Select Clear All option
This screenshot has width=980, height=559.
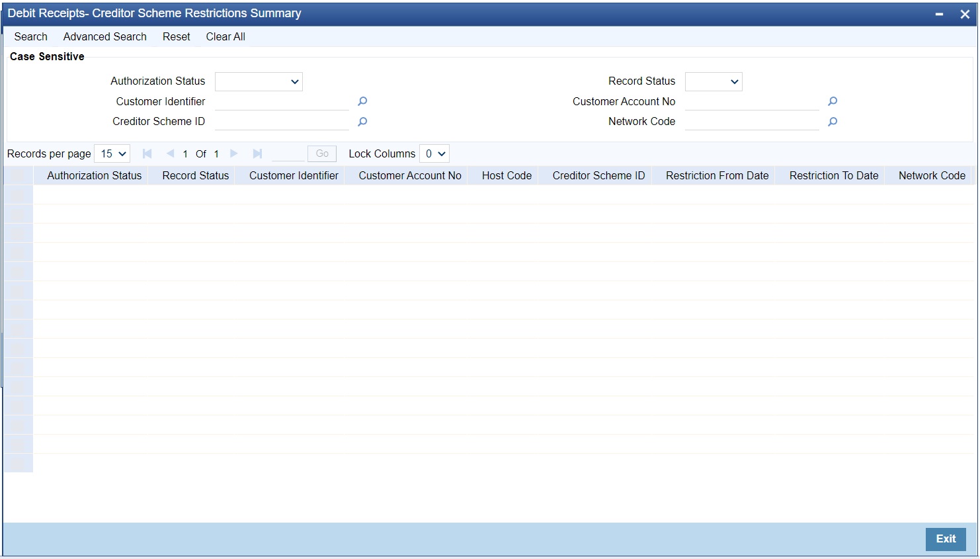click(x=225, y=37)
